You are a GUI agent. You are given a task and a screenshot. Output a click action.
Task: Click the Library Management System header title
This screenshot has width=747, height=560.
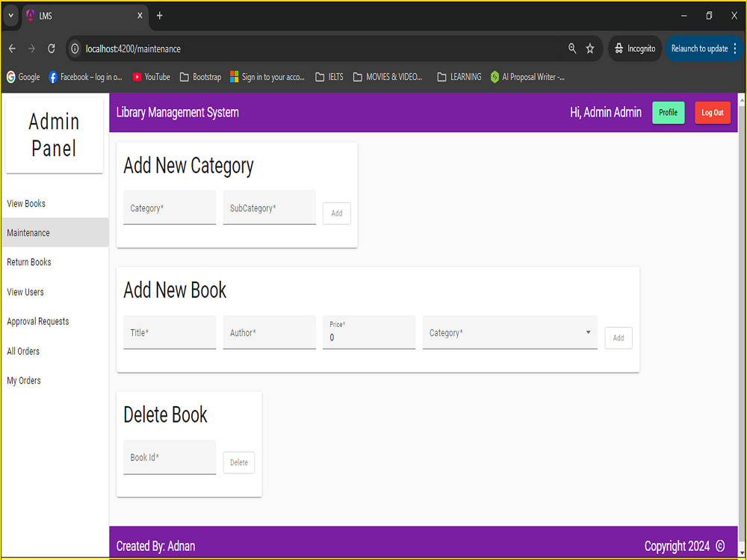[177, 113]
